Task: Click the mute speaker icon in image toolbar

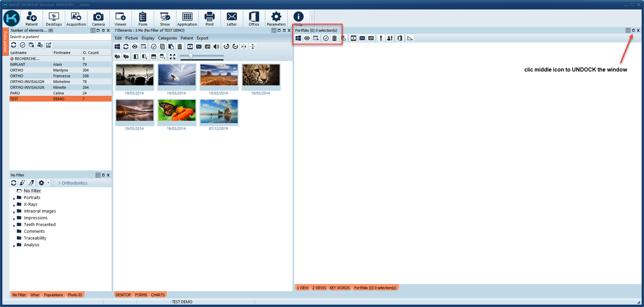Action: point(216,47)
